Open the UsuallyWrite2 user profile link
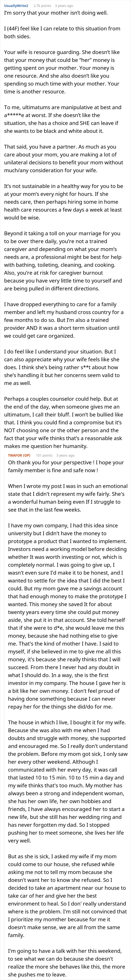 16,6
